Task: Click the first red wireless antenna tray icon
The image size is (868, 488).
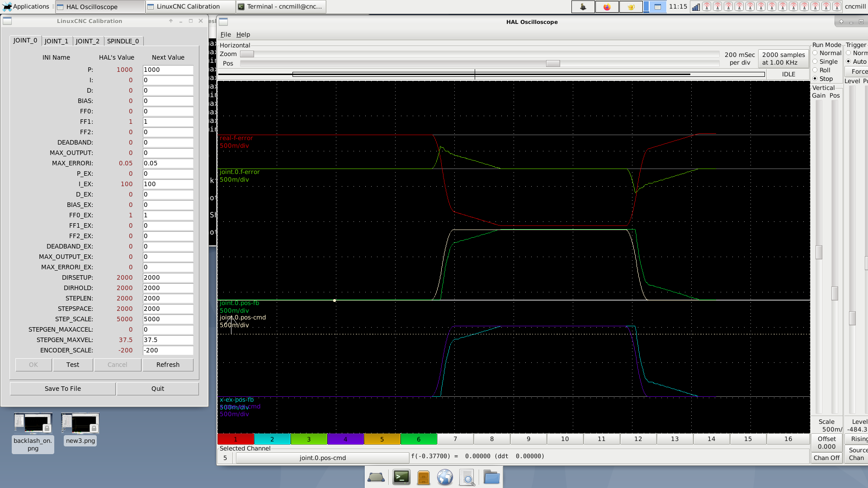Action: coord(707,7)
